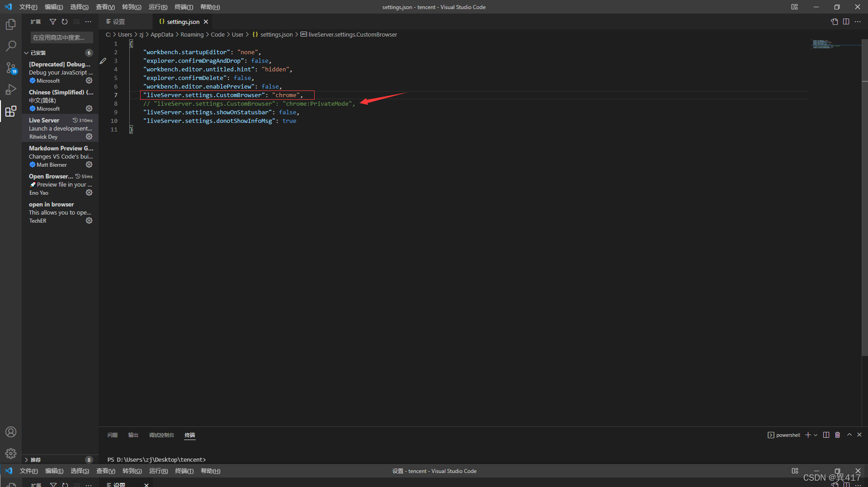Refresh the extensions list
This screenshot has height=487, width=868.
(x=65, y=22)
